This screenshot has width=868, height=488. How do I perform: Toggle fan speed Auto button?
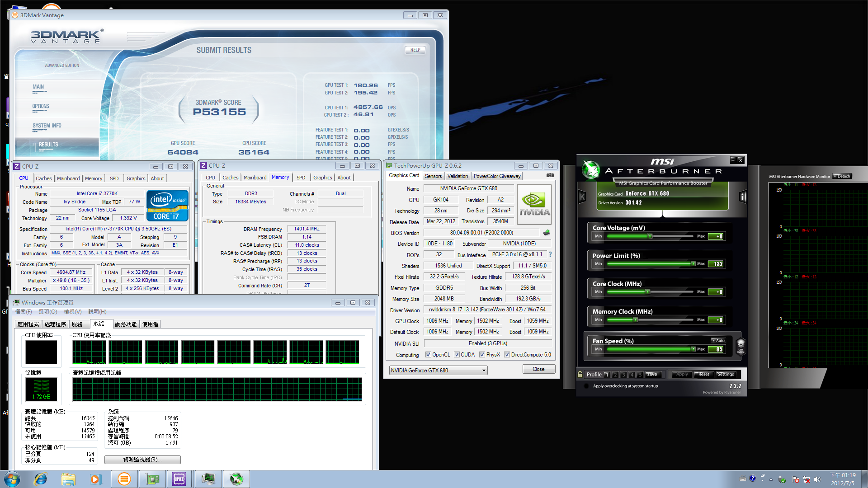[x=718, y=341]
